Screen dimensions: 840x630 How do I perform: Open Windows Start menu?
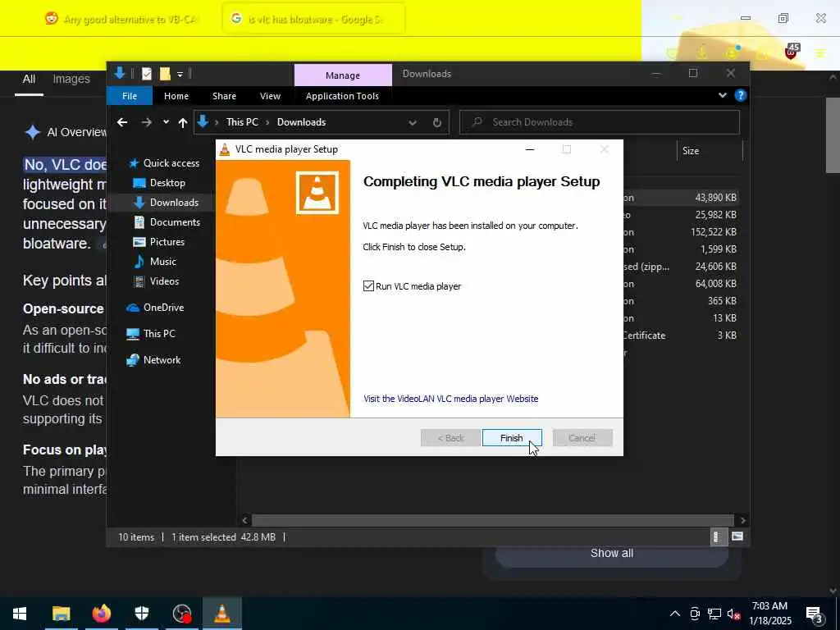coord(20,614)
